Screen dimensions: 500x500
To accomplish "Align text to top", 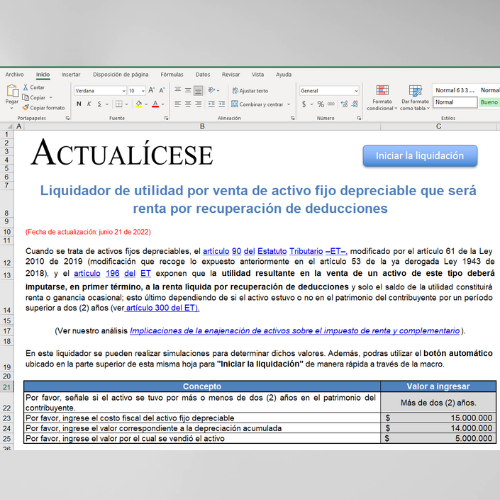I will [178, 90].
